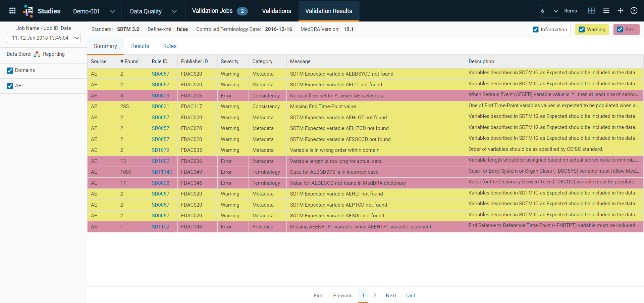Viewport: 644px width, 303px height.
Task: Click 'Order of variables should be as specified' description
Action: coord(536,149)
